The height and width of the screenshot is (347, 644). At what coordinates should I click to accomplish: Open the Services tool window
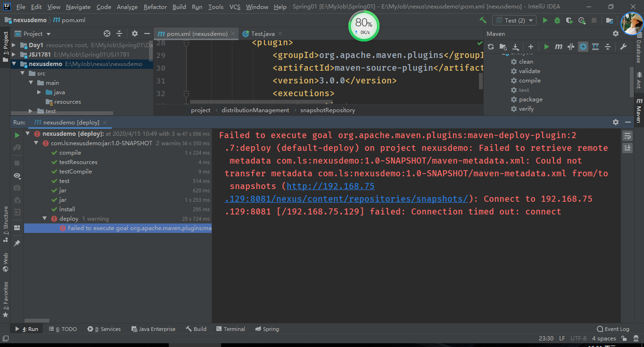click(104, 329)
